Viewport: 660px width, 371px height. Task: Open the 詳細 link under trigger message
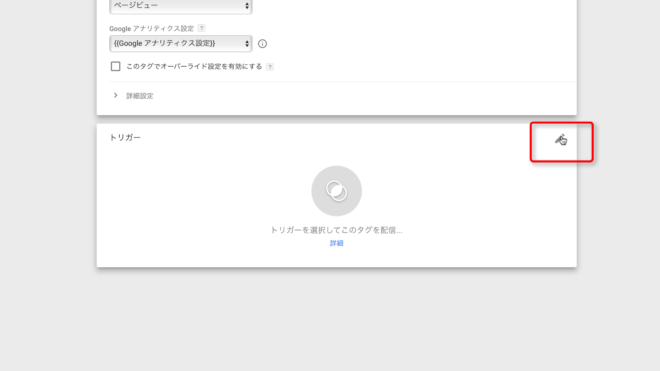coord(336,243)
